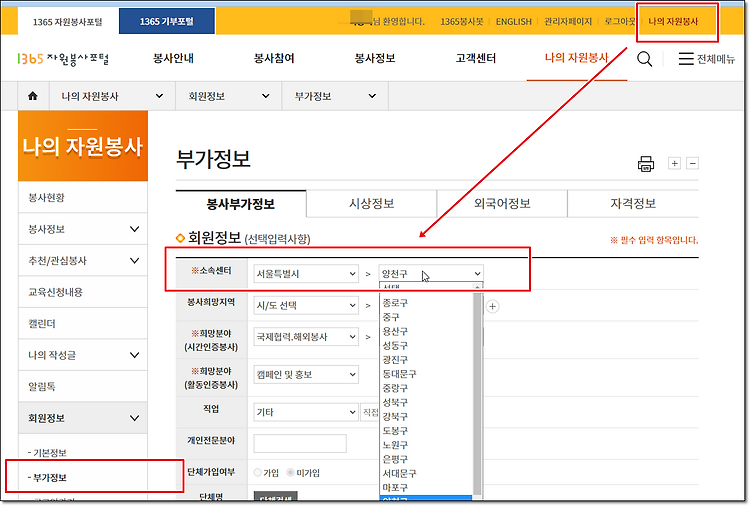
Task: Switch to the 시상정보 tab
Action: click(372, 204)
